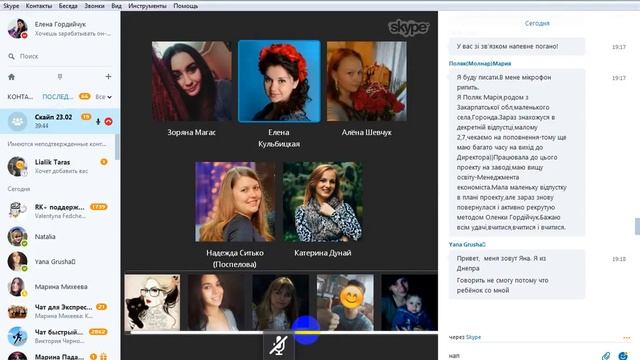Open Чат быстрый... conversation
640x360 pixels.
[x=60, y=336]
